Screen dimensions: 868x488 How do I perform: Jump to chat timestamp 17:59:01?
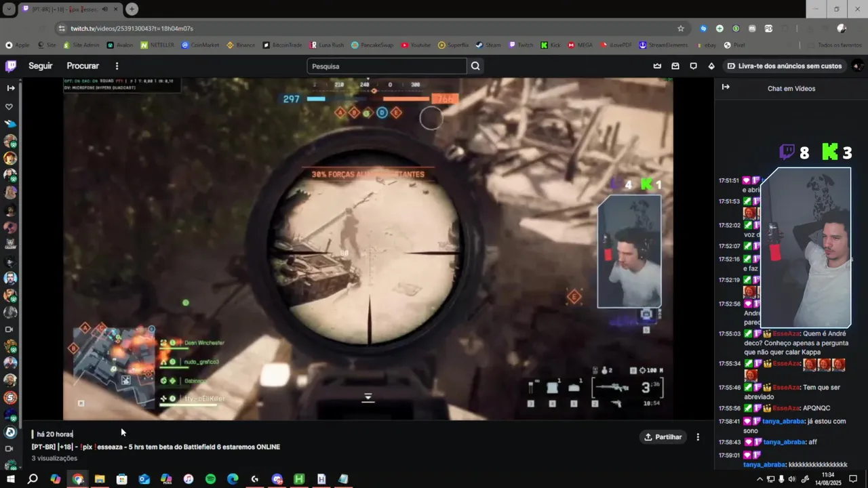[729, 455]
